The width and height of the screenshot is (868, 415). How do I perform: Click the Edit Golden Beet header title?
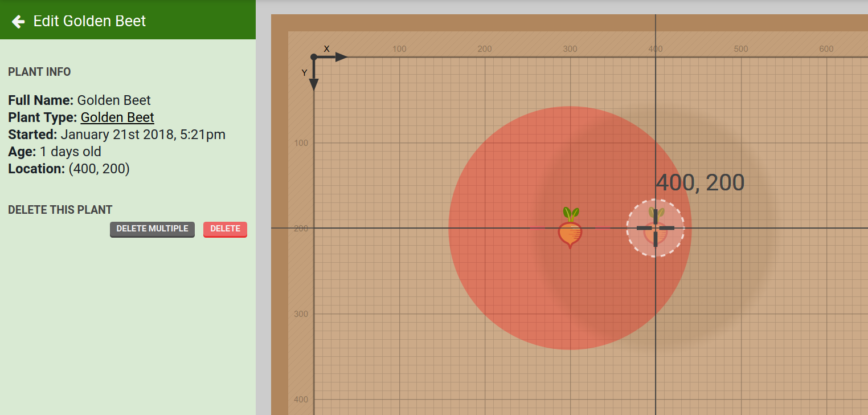coord(90,21)
